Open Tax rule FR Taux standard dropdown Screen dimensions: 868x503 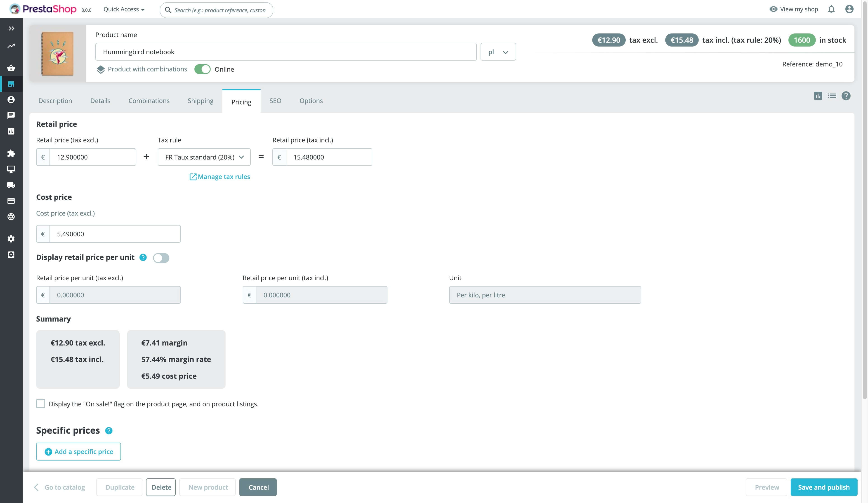pos(204,157)
